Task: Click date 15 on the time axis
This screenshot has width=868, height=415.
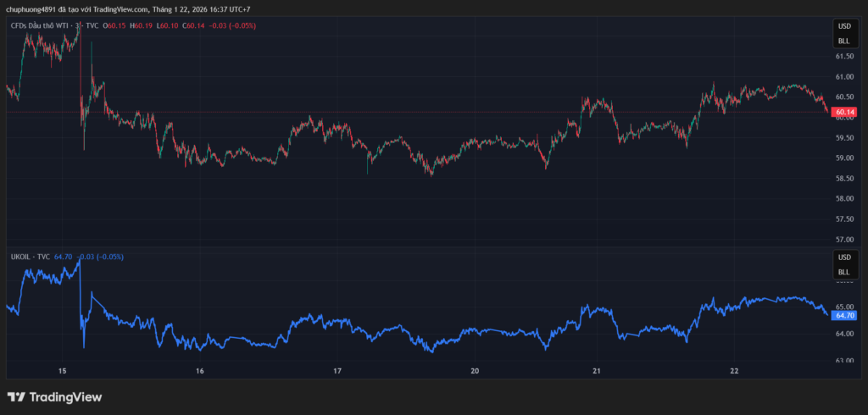Action: tap(63, 371)
